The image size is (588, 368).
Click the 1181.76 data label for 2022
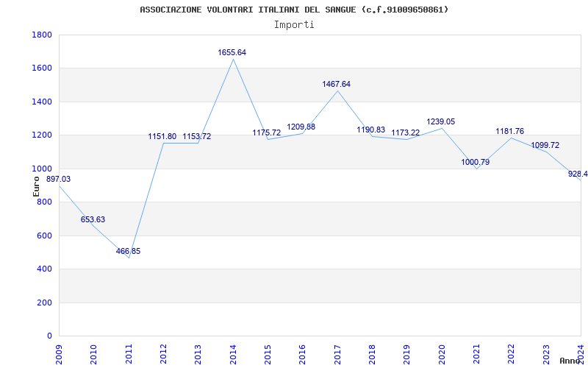point(509,132)
